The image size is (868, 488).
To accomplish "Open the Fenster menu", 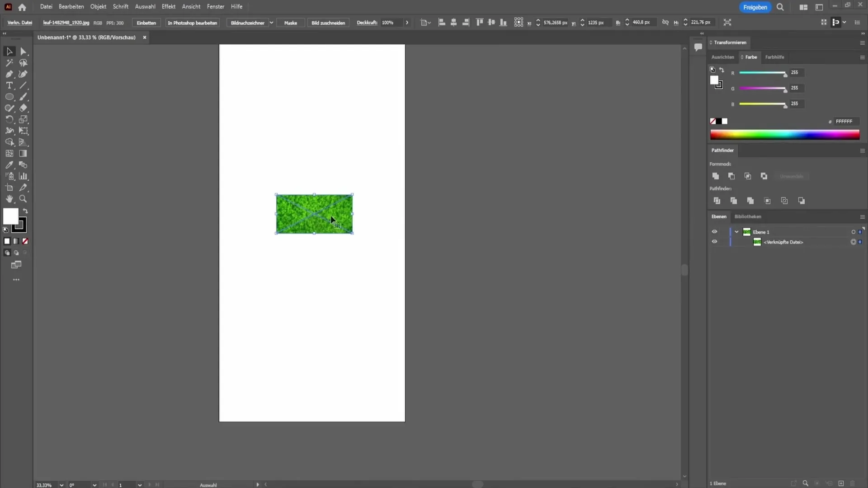I will click(x=216, y=7).
